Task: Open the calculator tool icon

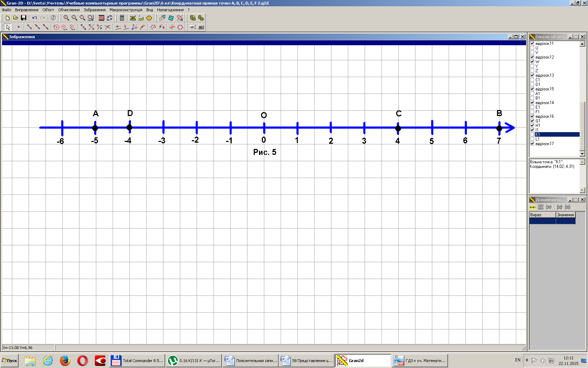Action: coord(122,18)
